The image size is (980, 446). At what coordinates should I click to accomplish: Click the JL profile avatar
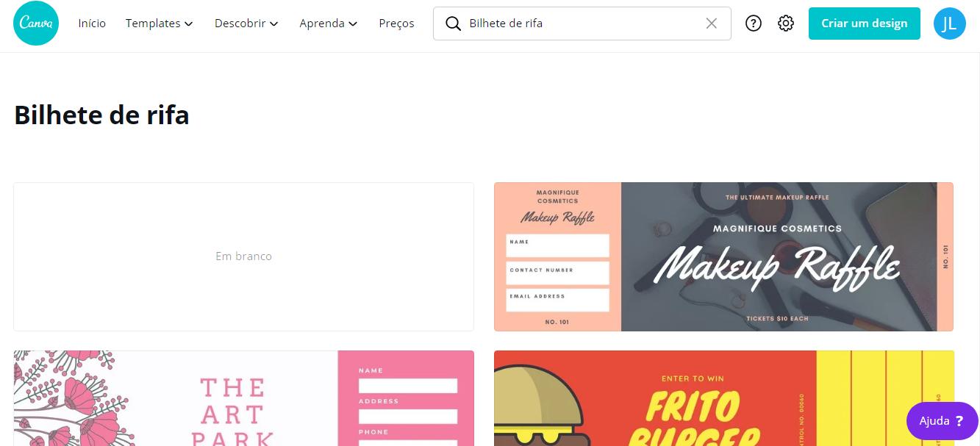click(x=949, y=24)
